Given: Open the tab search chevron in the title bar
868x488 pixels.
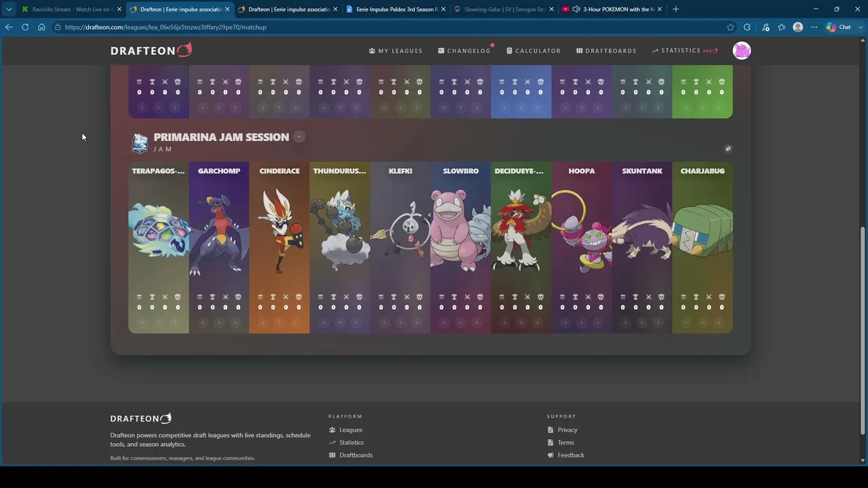Looking at the screenshot, I should coord(9,9).
